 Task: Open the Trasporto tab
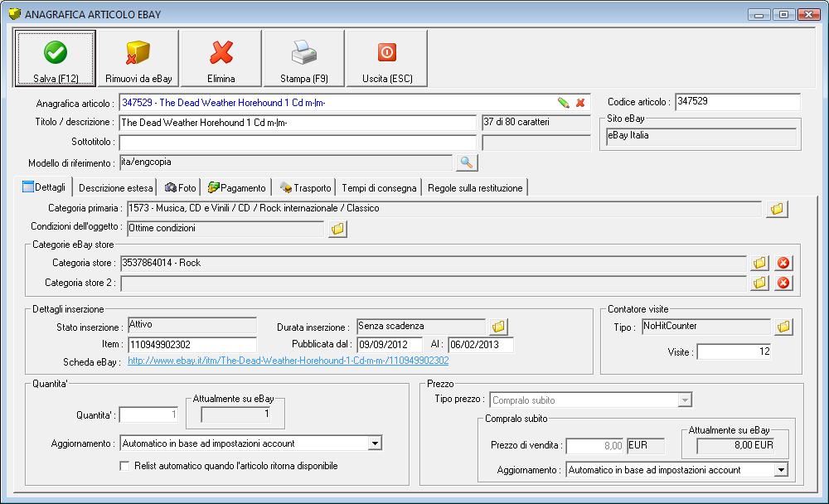tap(305, 187)
